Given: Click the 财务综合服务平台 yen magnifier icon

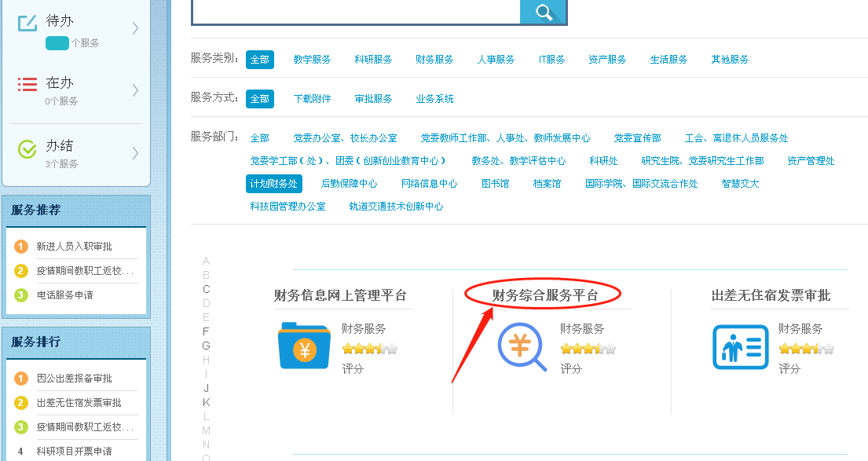Looking at the screenshot, I should click(x=522, y=347).
